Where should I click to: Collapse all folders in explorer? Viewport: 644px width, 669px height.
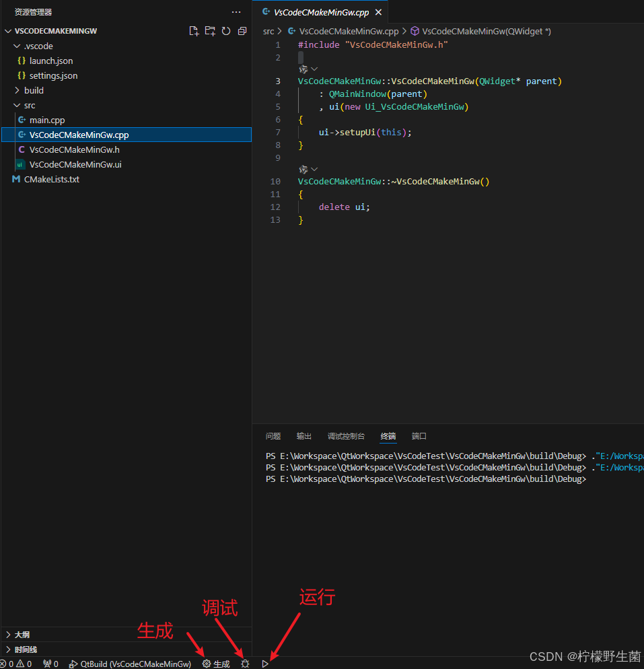[242, 31]
